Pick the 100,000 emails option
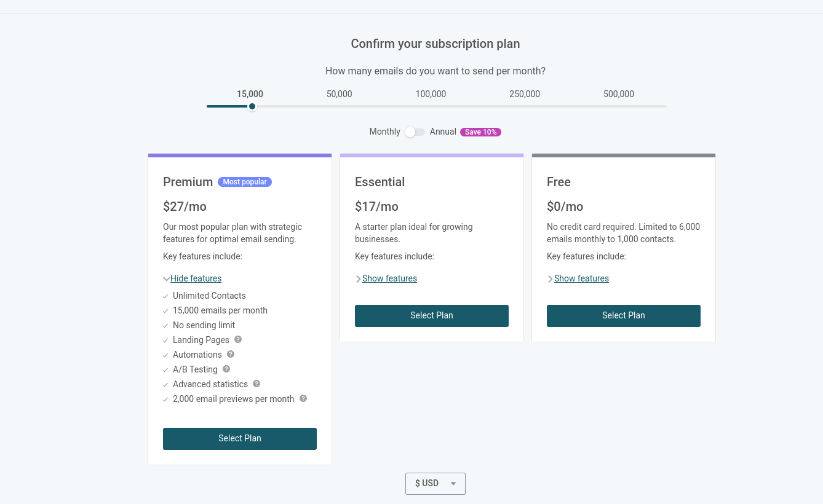 431,94
